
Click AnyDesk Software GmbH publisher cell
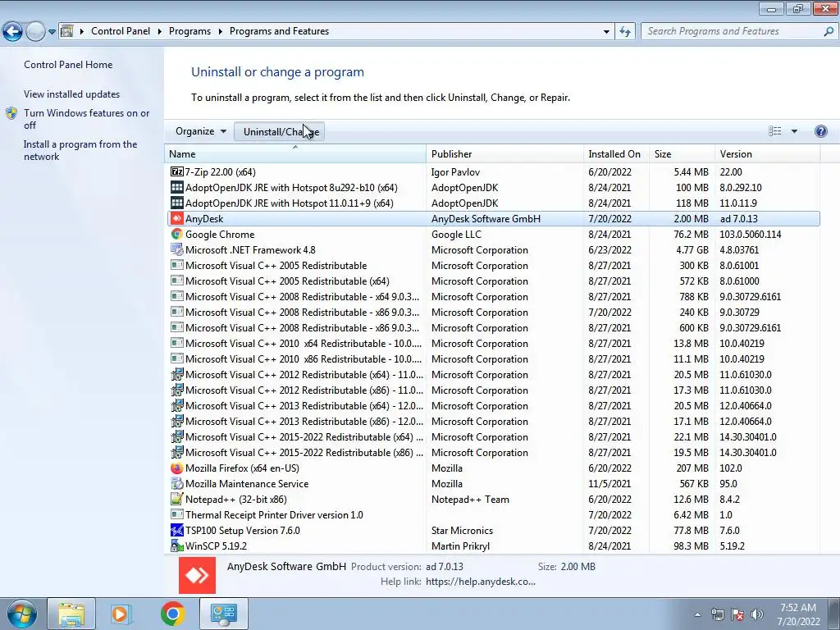(x=486, y=218)
